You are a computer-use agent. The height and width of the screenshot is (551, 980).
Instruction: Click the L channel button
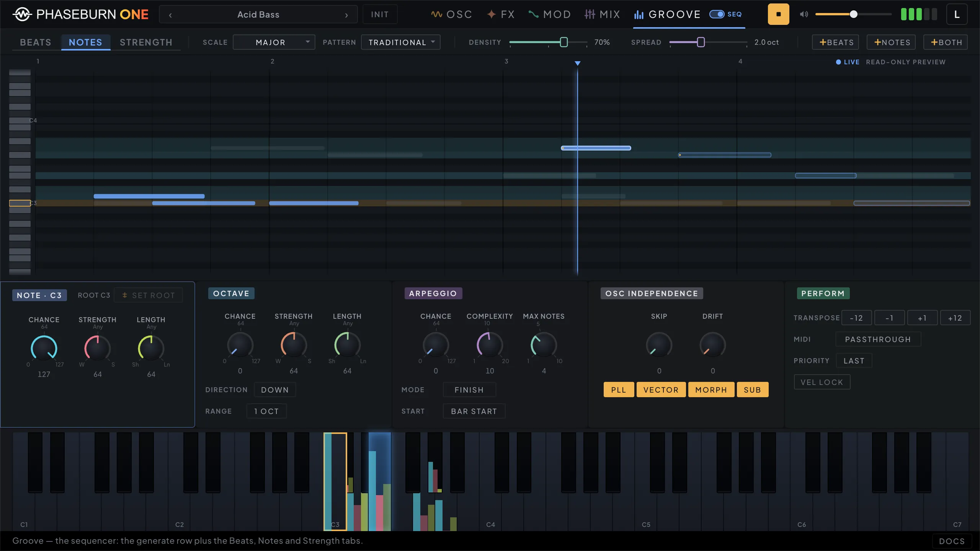pos(957,15)
